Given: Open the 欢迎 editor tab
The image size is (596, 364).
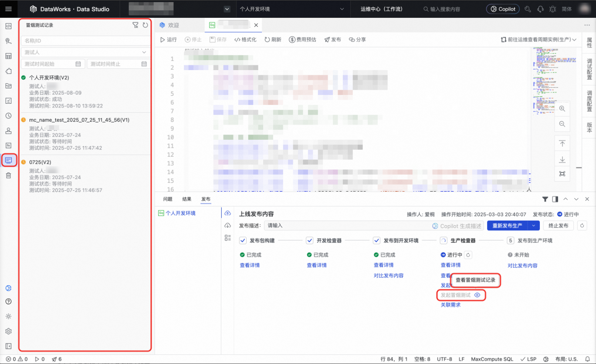Looking at the screenshot, I should (169, 25).
